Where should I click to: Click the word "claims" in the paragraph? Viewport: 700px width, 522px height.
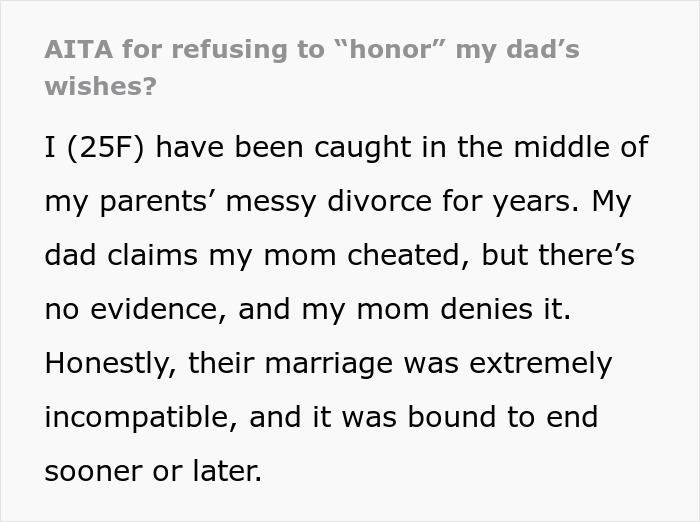click(x=152, y=255)
